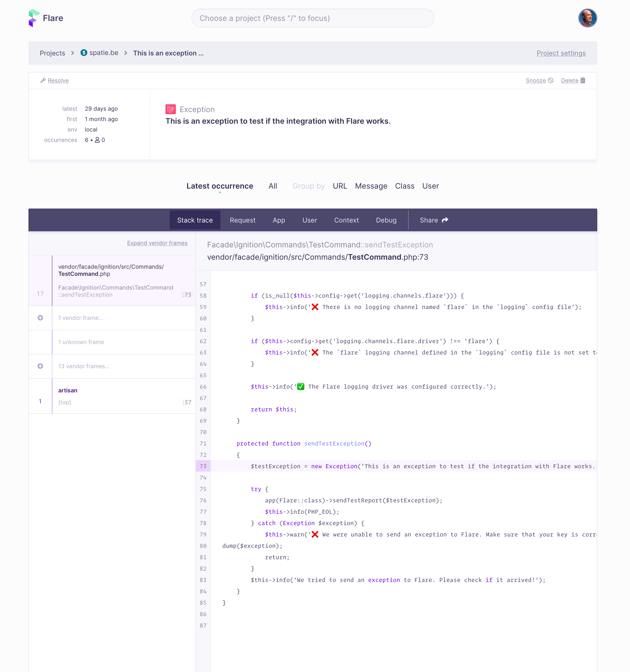
Task: Switch to the All occurrences tab
Action: pyautogui.click(x=273, y=186)
